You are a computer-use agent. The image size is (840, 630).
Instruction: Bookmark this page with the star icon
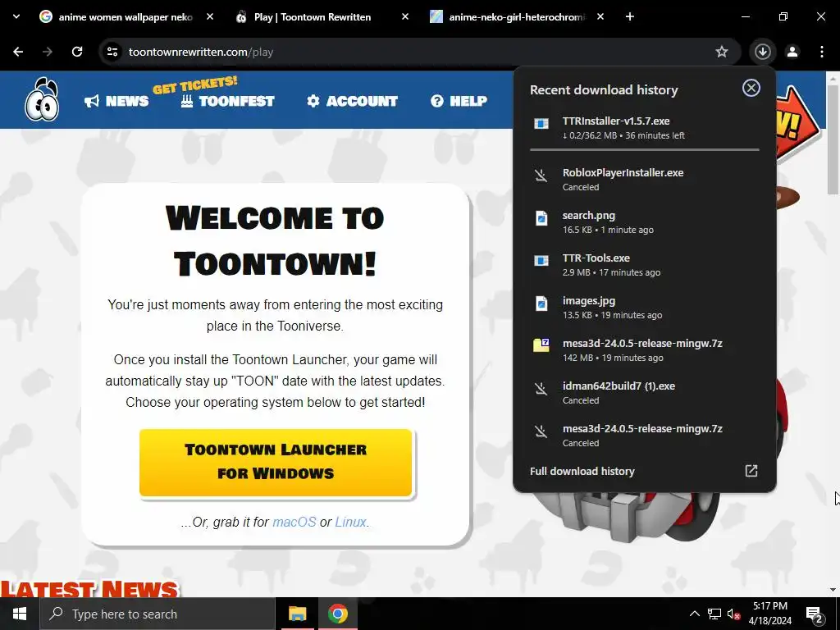(x=722, y=52)
